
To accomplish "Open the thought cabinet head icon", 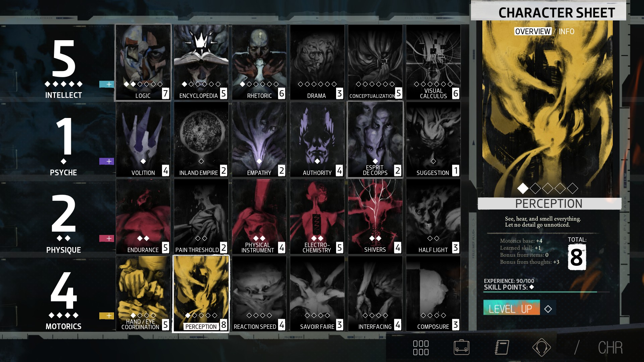I will coord(541,347).
